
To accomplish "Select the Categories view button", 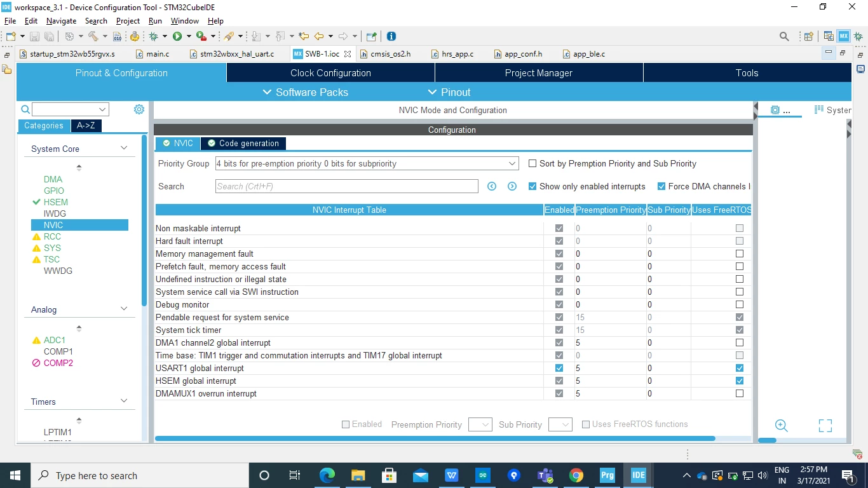I will [x=44, y=125].
